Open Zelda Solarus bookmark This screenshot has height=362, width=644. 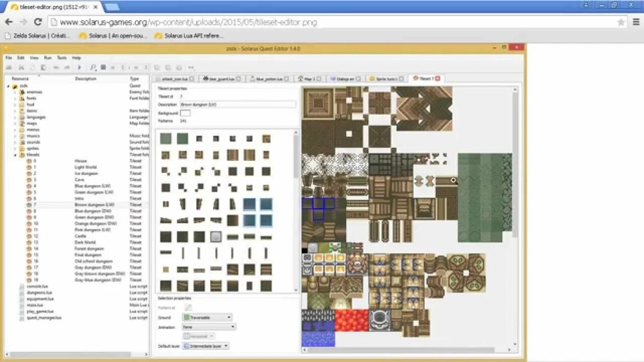click(x=37, y=36)
